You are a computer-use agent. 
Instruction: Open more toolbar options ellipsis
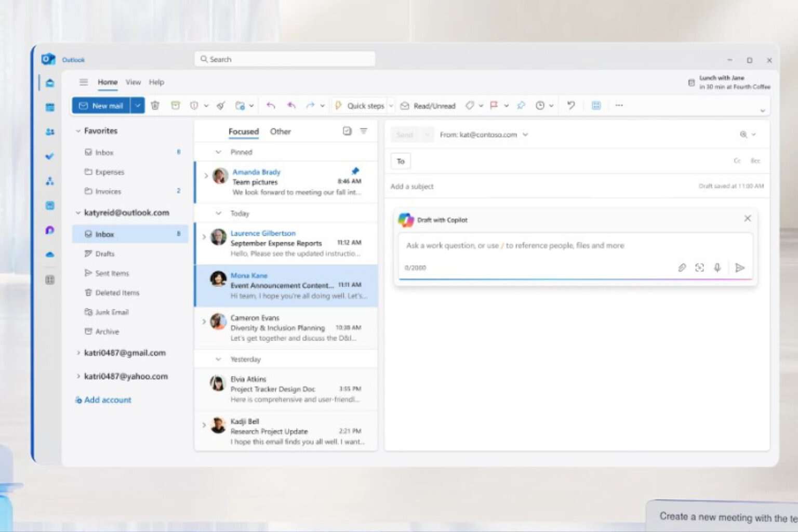(619, 105)
